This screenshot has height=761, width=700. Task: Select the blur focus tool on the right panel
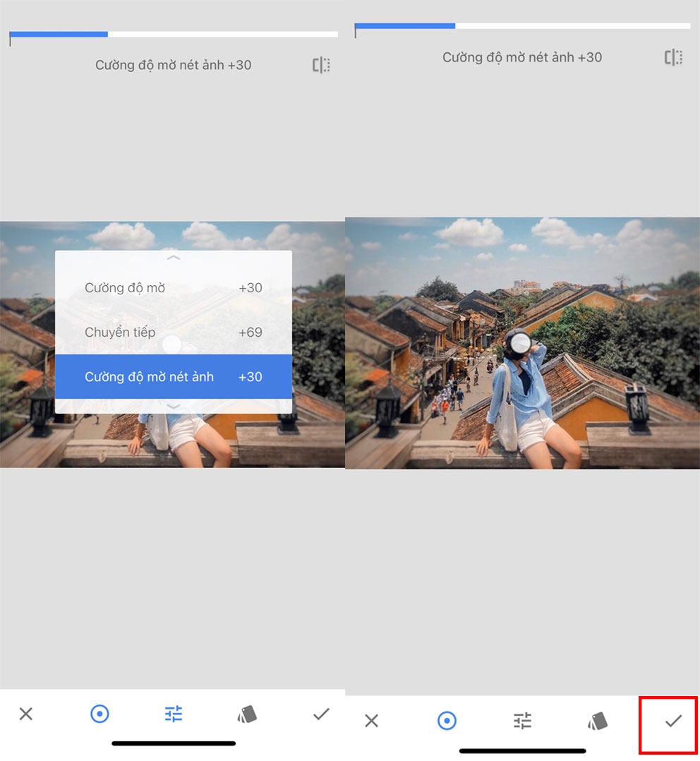[447, 721]
